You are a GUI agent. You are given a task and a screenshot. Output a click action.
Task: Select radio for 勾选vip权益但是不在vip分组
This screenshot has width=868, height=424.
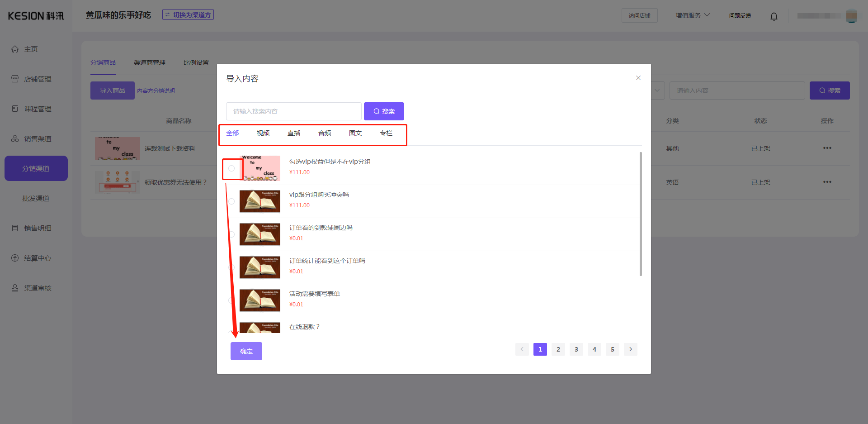(x=231, y=168)
